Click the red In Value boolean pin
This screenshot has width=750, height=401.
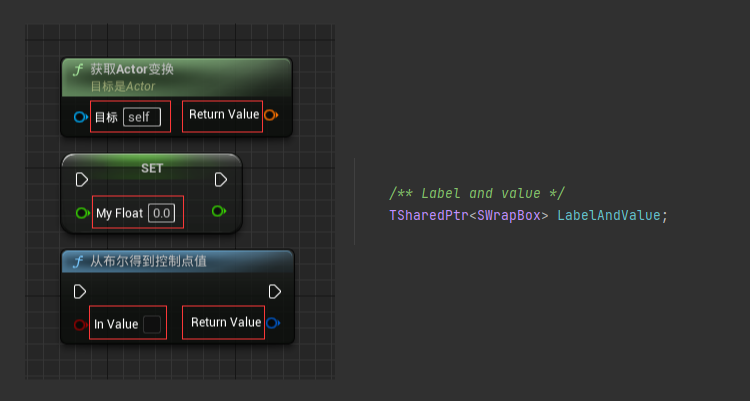click(80, 324)
